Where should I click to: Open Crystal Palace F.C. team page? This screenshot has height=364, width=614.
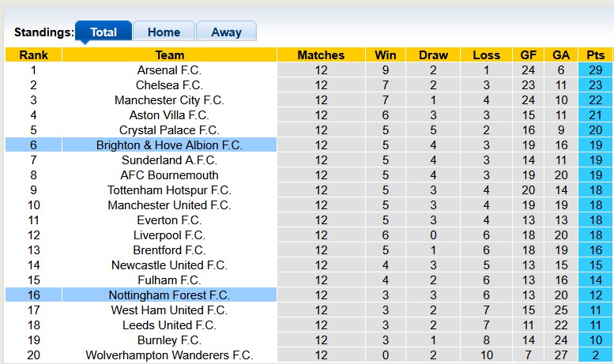coord(169,130)
